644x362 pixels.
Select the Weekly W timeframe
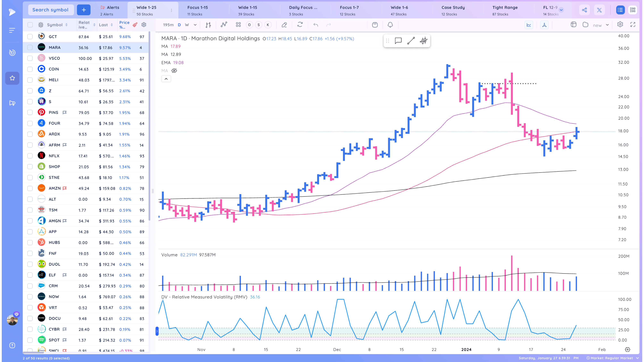pos(187,25)
